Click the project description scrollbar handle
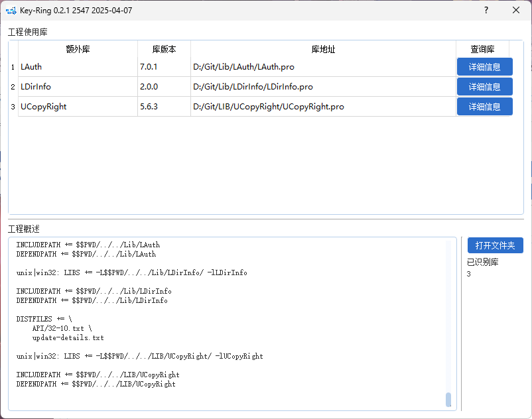The width and height of the screenshot is (532, 419). pos(448,399)
